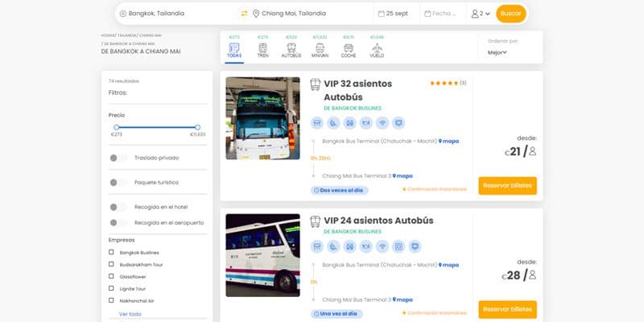Check the Bangkok Buslines company checkbox
This screenshot has height=322, width=644.
point(111,252)
